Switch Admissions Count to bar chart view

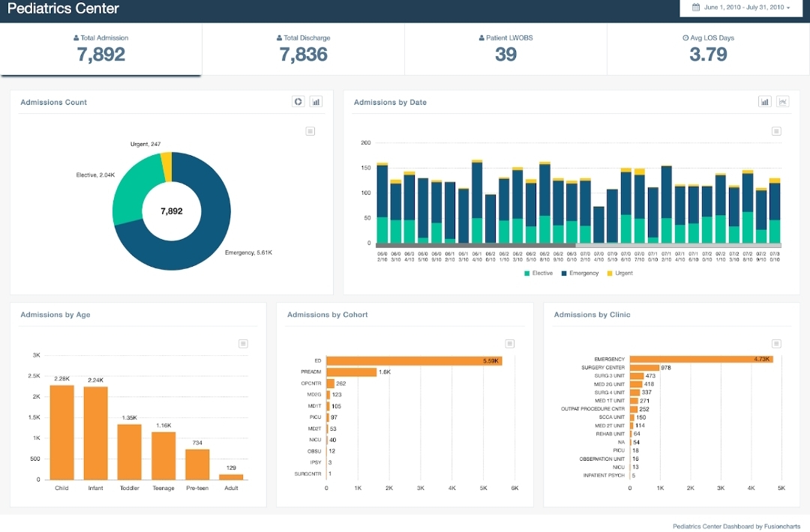click(x=316, y=102)
